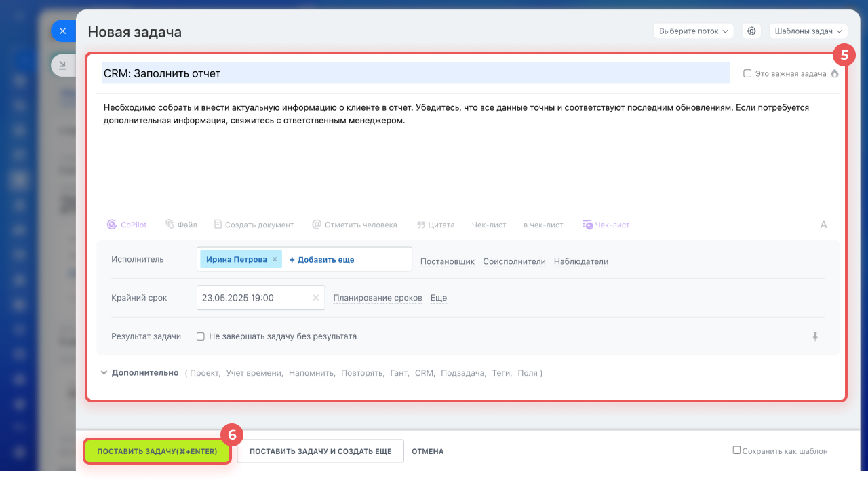This screenshot has height=481, width=868.
Task: Remove Ирина Петрова from assignees
Action: [275, 259]
